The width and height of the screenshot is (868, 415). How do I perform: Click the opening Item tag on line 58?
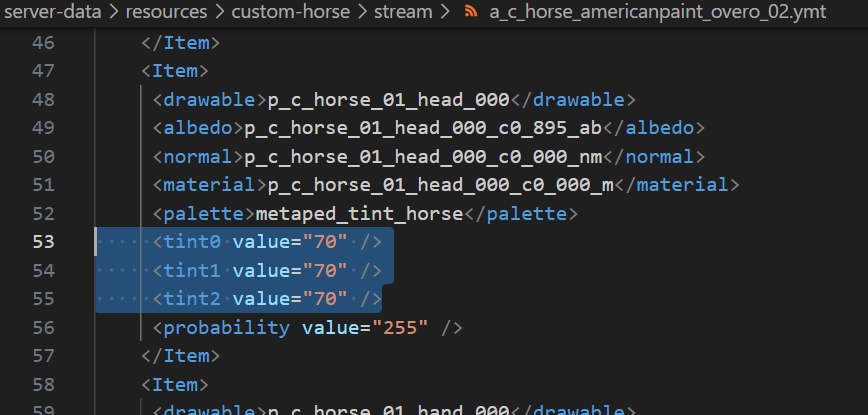(175, 385)
